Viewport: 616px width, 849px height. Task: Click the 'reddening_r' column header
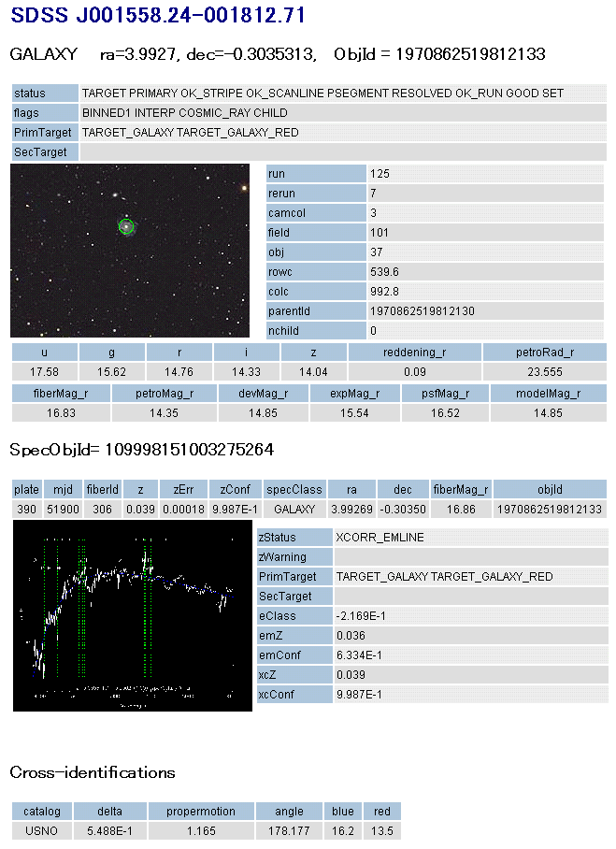[x=414, y=353]
